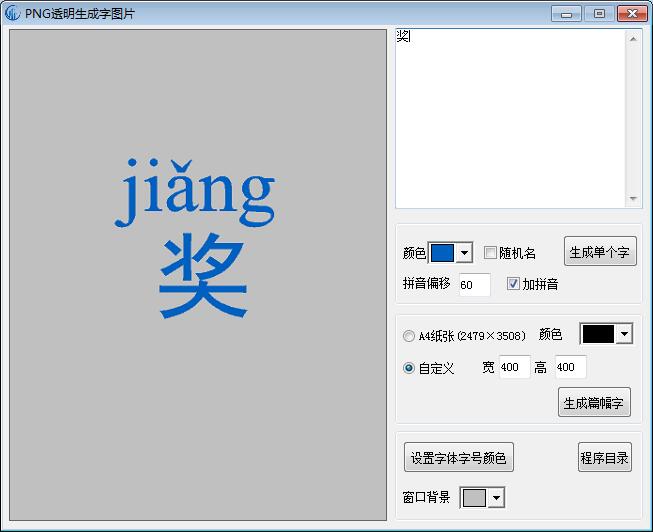653x532 pixels.
Task: Click the blue text color swatch
Action: point(442,253)
